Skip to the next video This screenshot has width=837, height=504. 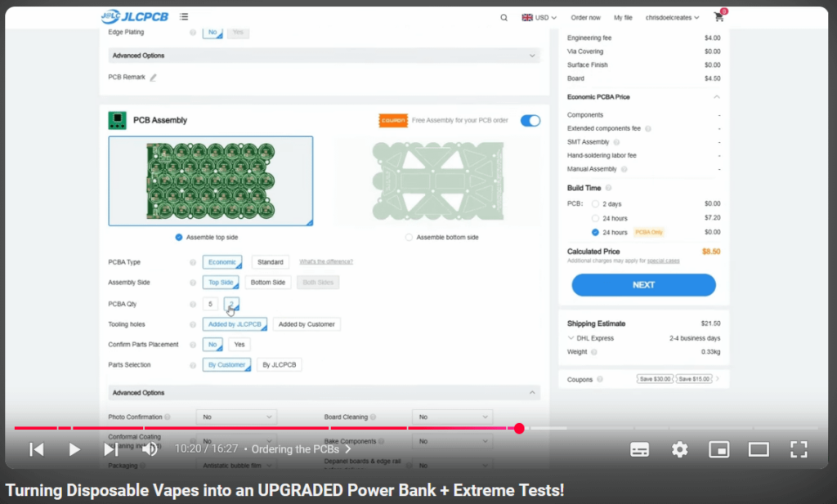[x=110, y=449]
